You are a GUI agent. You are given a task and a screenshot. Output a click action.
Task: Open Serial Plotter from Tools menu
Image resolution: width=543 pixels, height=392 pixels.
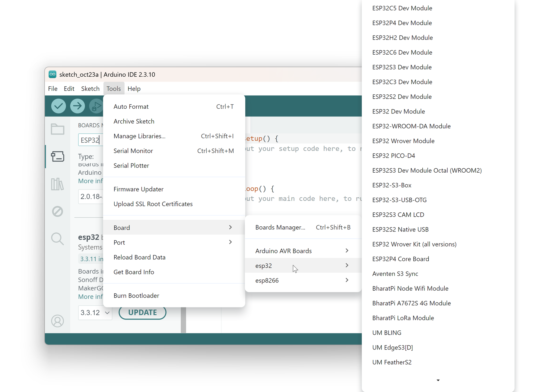174,166
